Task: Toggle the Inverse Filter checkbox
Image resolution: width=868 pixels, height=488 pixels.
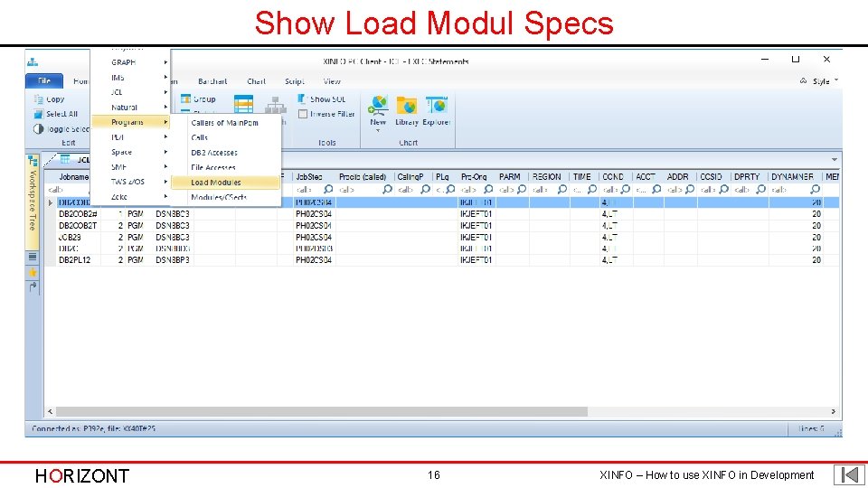Action: click(303, 114)
